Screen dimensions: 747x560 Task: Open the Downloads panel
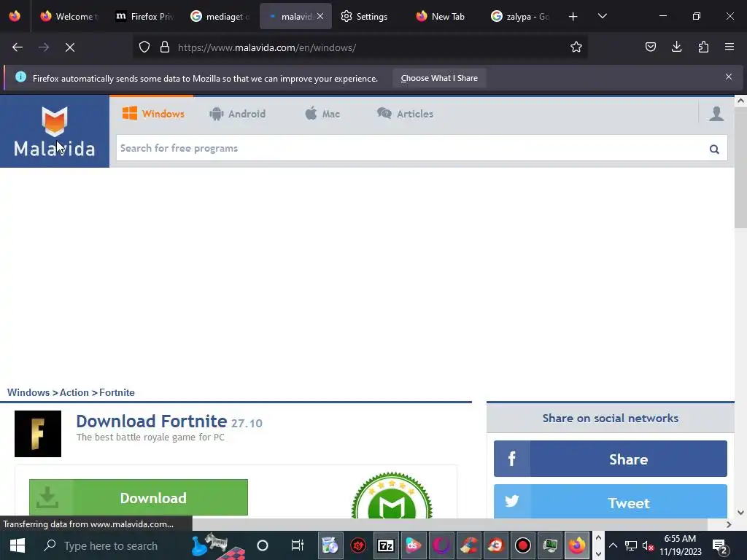point(676,47)
